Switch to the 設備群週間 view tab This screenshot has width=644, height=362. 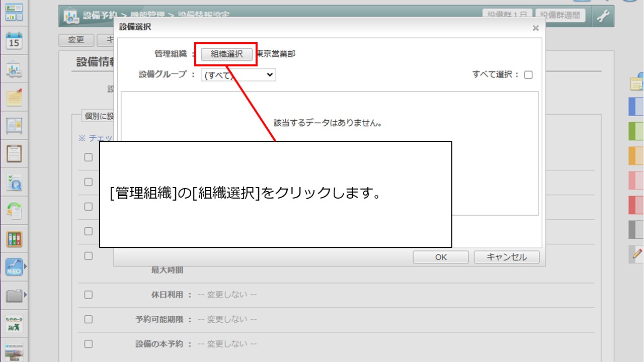(x=560, y=15)
